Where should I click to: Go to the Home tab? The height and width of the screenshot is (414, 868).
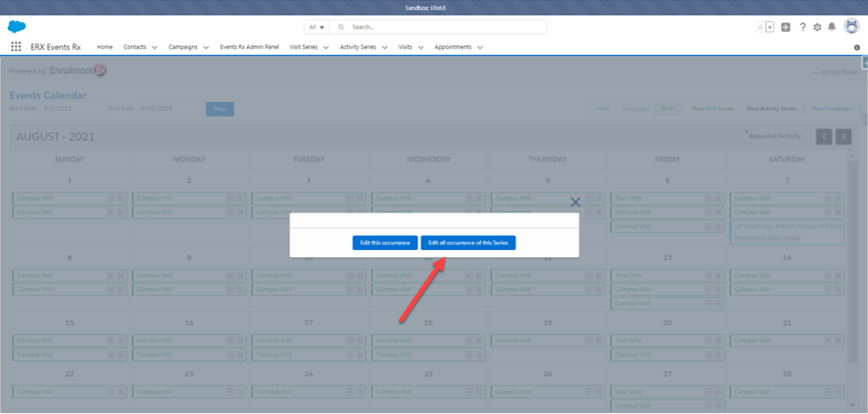tap(105, 47)
